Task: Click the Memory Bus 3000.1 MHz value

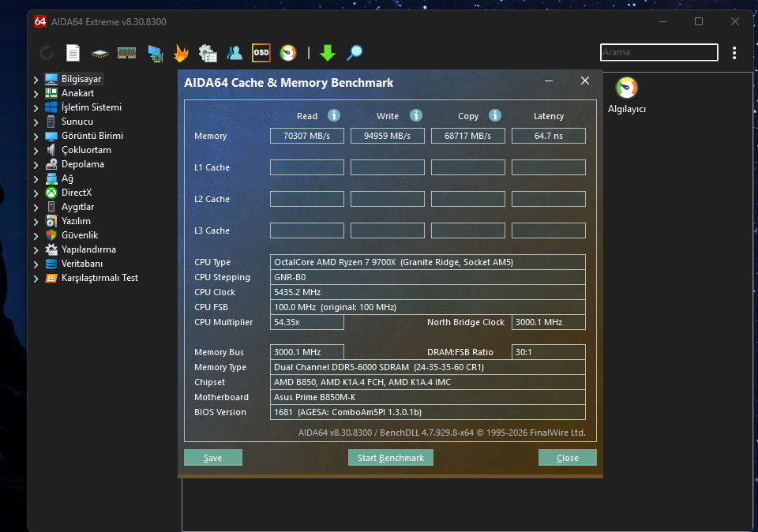Action: coord(307,352)
